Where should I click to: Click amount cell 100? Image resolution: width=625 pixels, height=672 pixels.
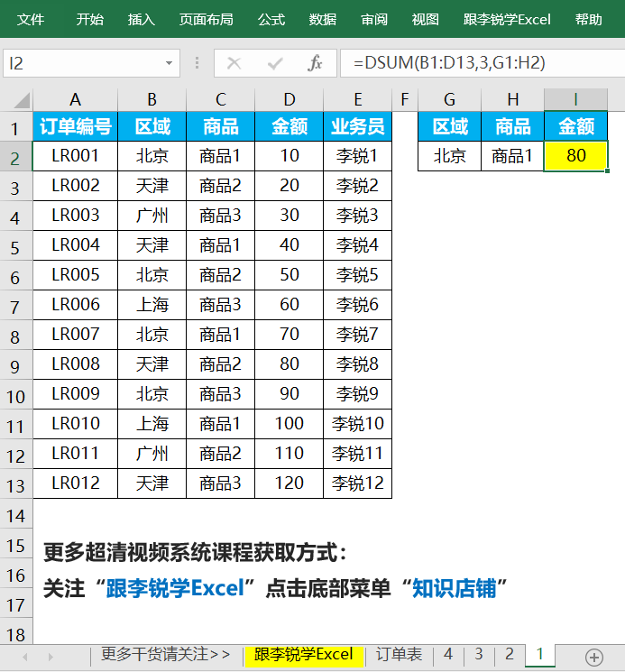point(290,424)
